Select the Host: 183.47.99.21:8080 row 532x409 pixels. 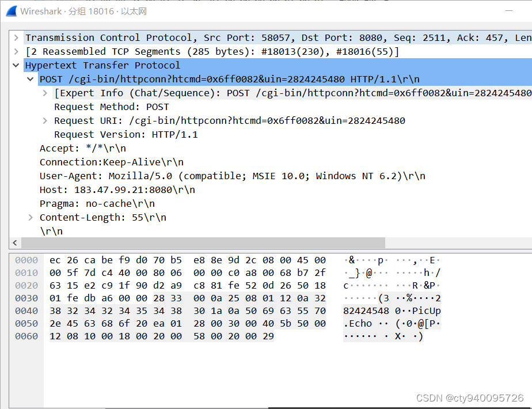tap(117, 190)
